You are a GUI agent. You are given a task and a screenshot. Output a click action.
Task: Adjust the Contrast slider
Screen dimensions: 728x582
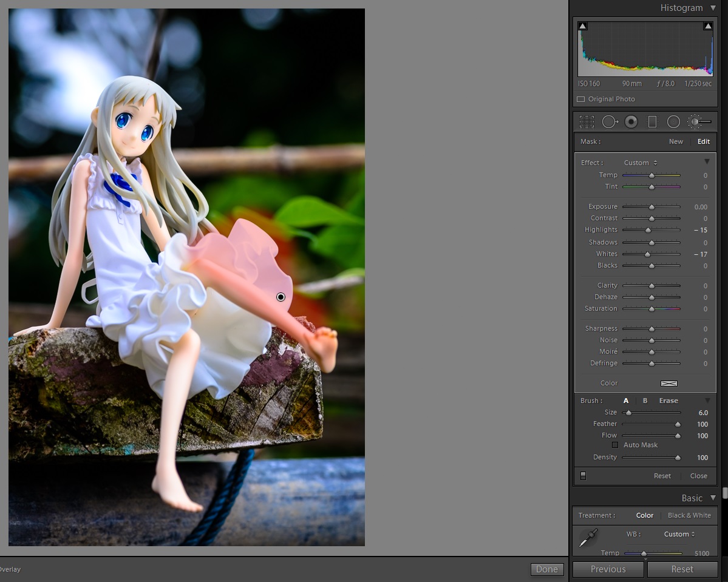[x=651, y=218]
